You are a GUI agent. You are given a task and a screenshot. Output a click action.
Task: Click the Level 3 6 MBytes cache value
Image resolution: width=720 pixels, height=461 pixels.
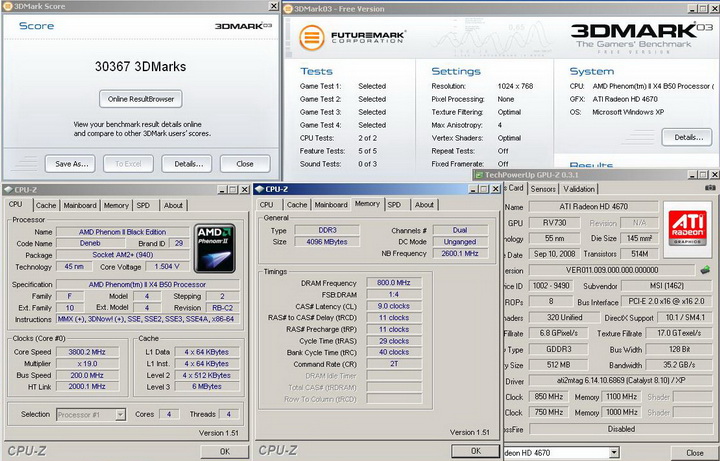(207, 387)
